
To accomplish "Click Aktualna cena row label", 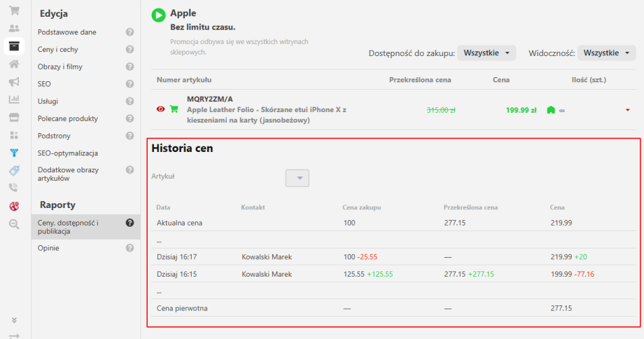I will [179, 223].
